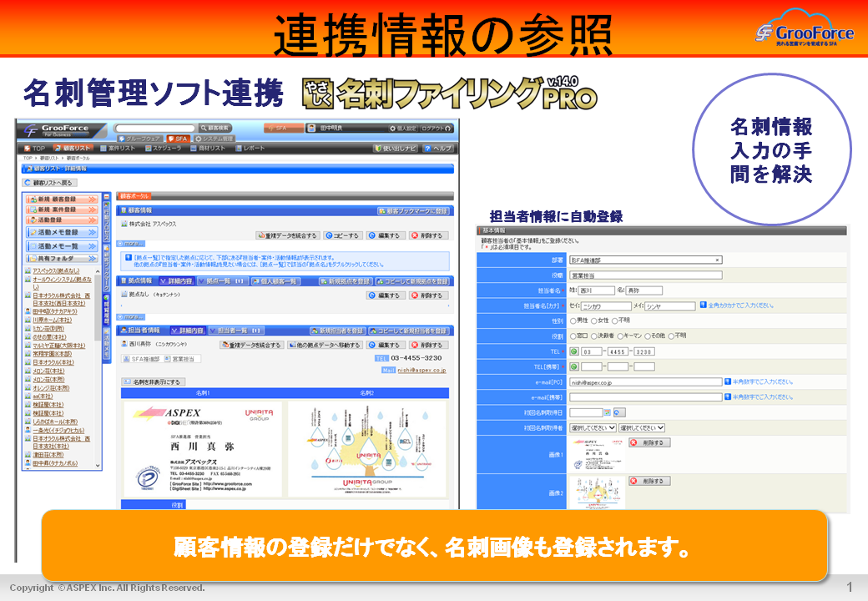Viewport: 868px width, 601px height.
Task: Open 活動メモ一覧 in sidebar
Action: tap(62, 246)
